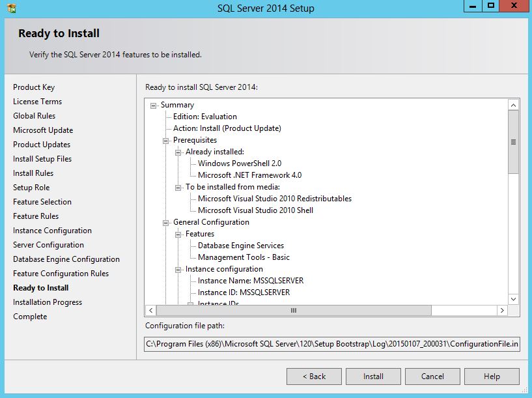The width and height of the screenshot is (532, 398).
Task: Collapse the To be installed from media node
Action: click(x=178, y=188)
